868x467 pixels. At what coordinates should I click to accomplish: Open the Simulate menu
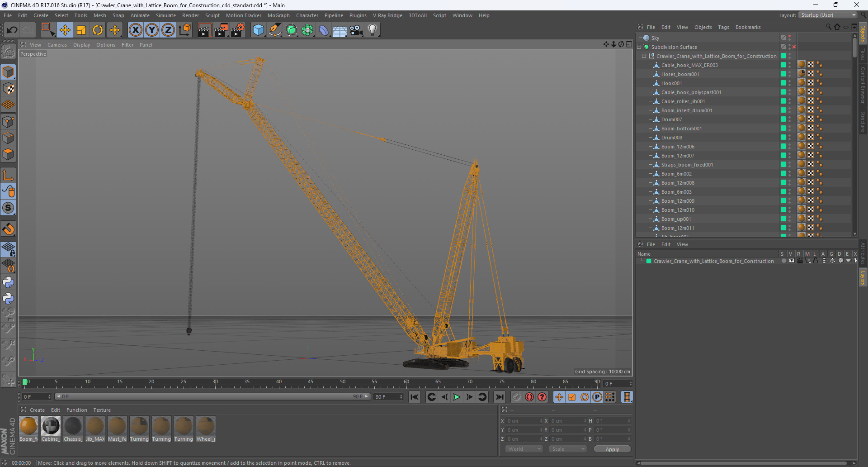[x=166, y=15]
